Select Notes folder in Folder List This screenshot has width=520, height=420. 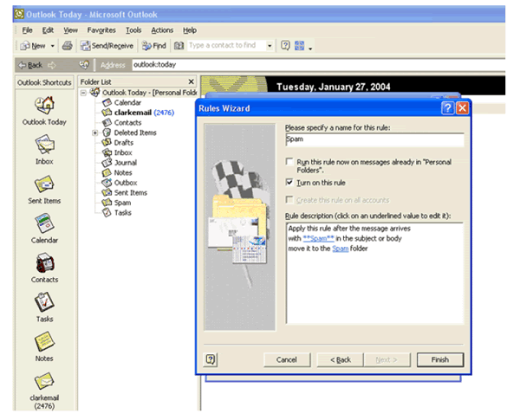pos(117,172)
